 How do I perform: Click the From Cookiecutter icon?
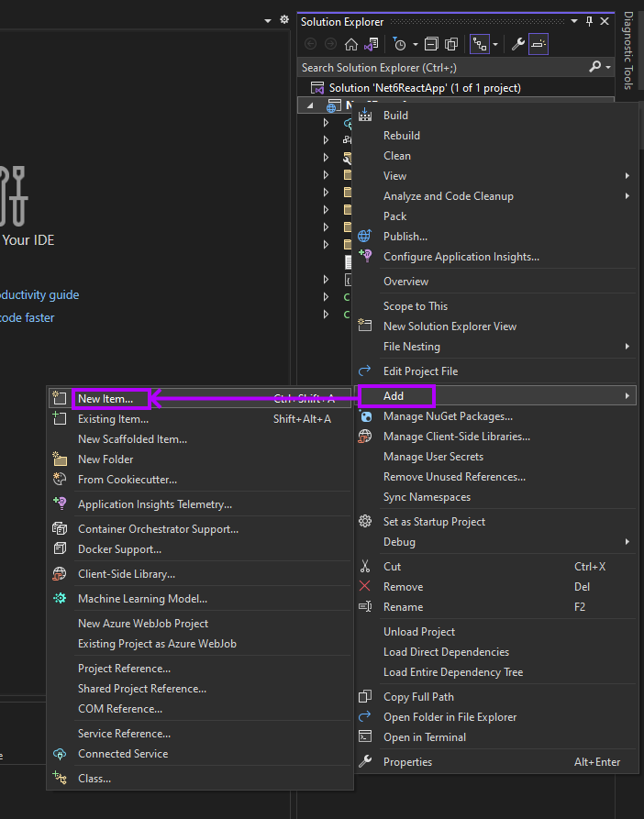point(60,479)
